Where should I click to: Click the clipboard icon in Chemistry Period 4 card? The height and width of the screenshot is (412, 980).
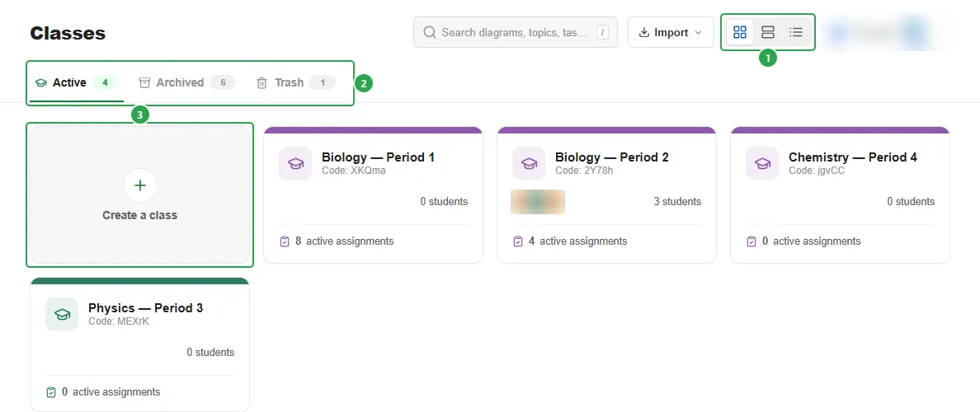(751, 241)
